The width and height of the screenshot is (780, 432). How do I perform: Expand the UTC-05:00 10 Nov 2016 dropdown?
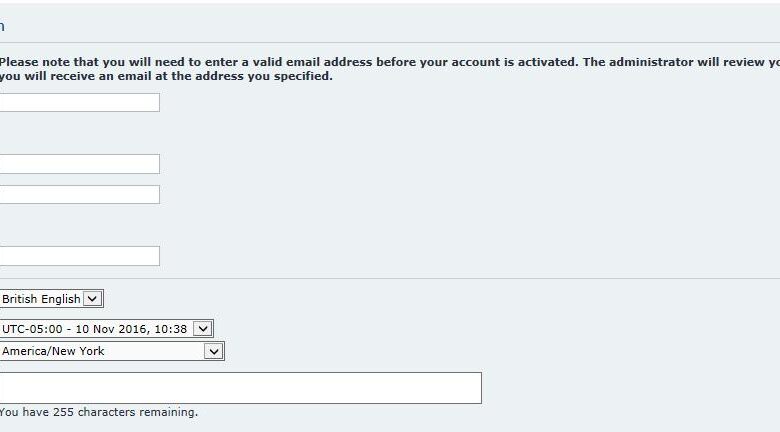tap(100, 329)
